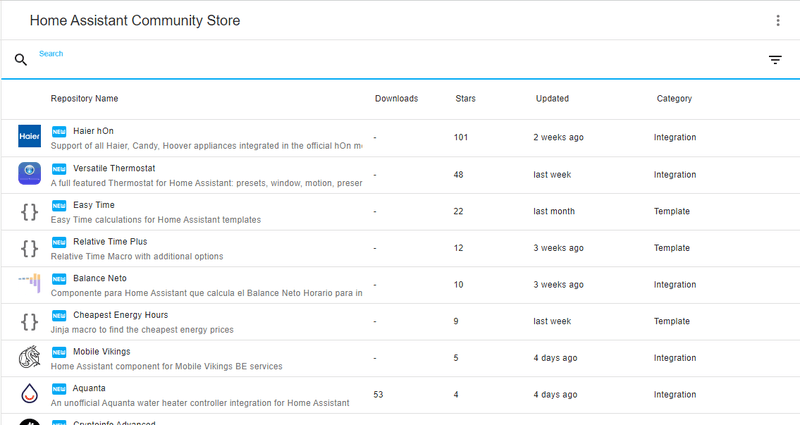Click '4 days ago' in Mobile Vikings row
800x425 pixels.
pos(556,358)
